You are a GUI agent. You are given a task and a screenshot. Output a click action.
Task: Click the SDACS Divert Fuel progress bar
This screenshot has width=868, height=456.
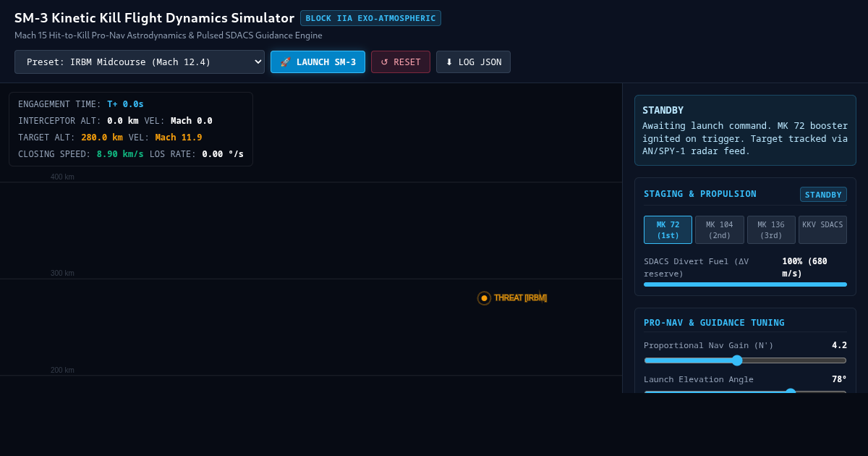(745, 284)
